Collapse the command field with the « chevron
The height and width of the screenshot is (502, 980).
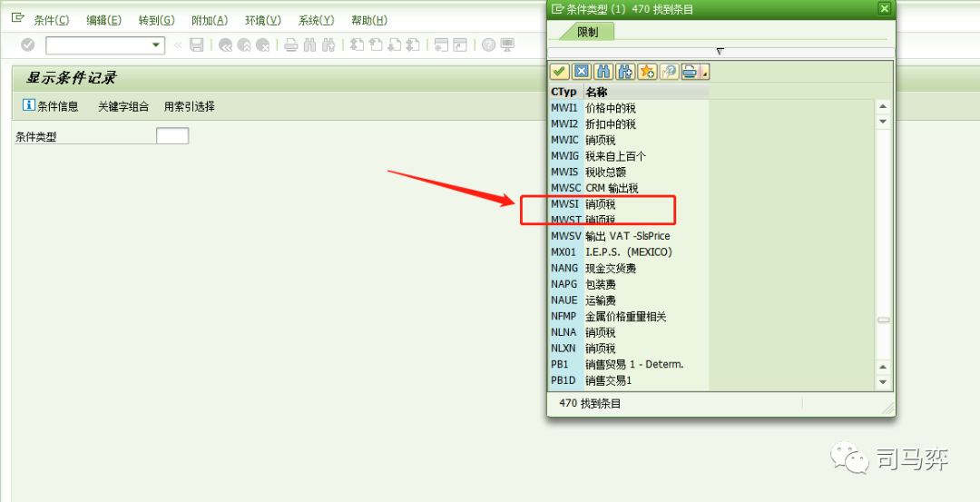point(178,45)
